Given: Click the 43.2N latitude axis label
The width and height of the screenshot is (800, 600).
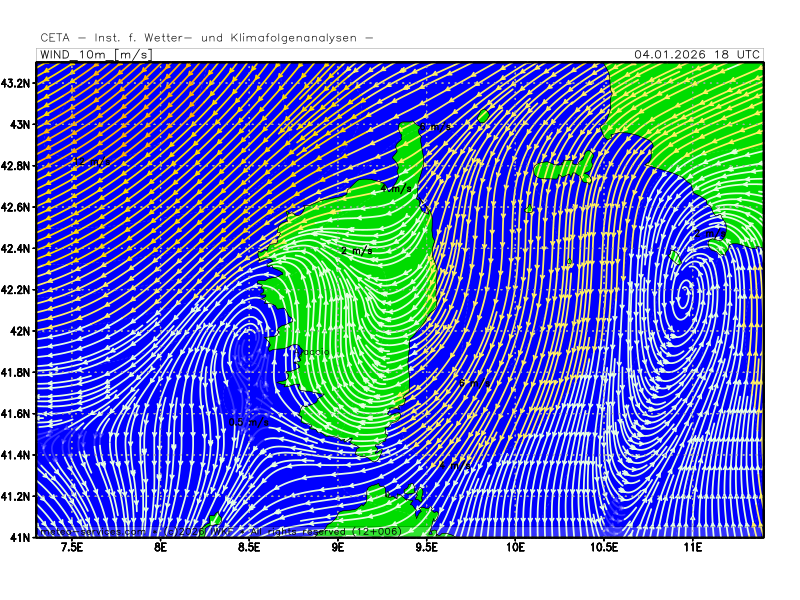Looking at the screenshot, I should click(17, 83).
